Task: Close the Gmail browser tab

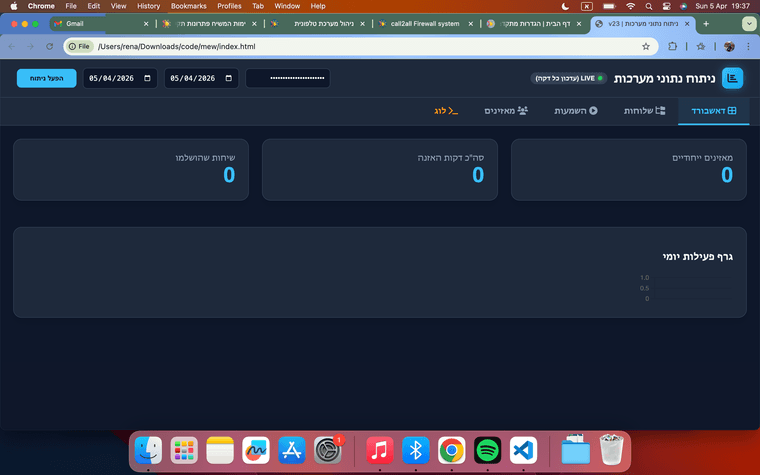Action: point(146,24)
